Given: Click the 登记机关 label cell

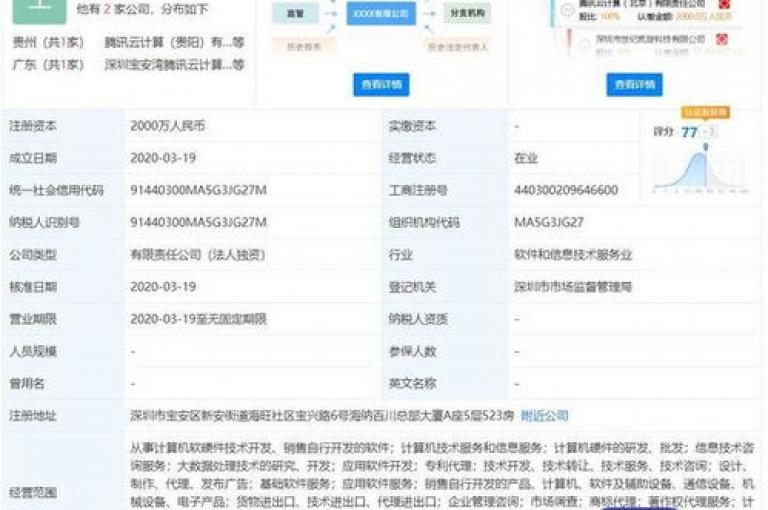Looking at the screenshot, I should point(445,287).
